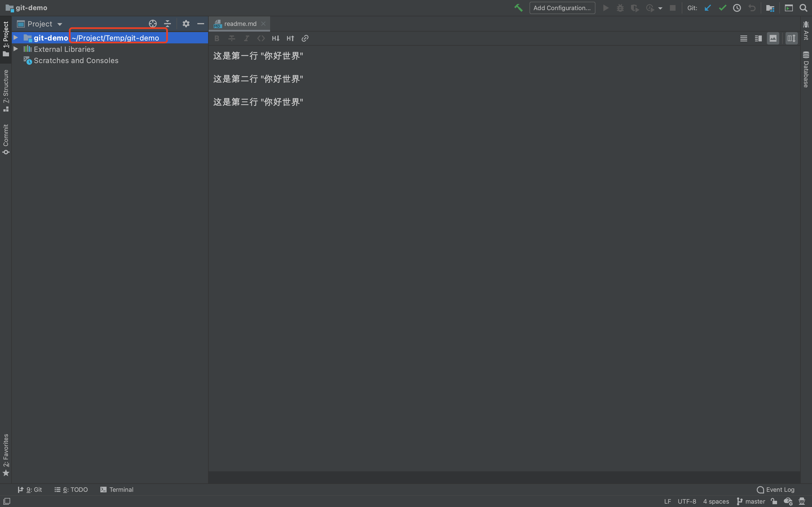
Task: Switch to preview-only view mode
Action: point(773,39)
